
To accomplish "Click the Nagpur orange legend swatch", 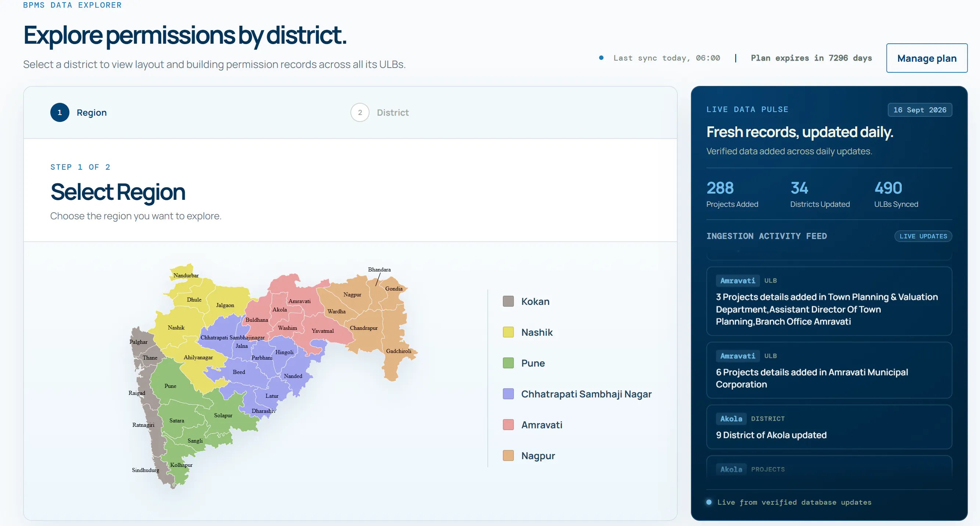I will point(508,455).
